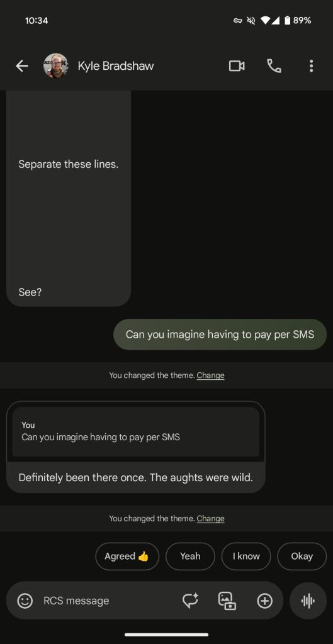Tap the Magic Compose sparkle icon
Image resolution: width=333 pixels, height=644 pixels.
(190, 601)
